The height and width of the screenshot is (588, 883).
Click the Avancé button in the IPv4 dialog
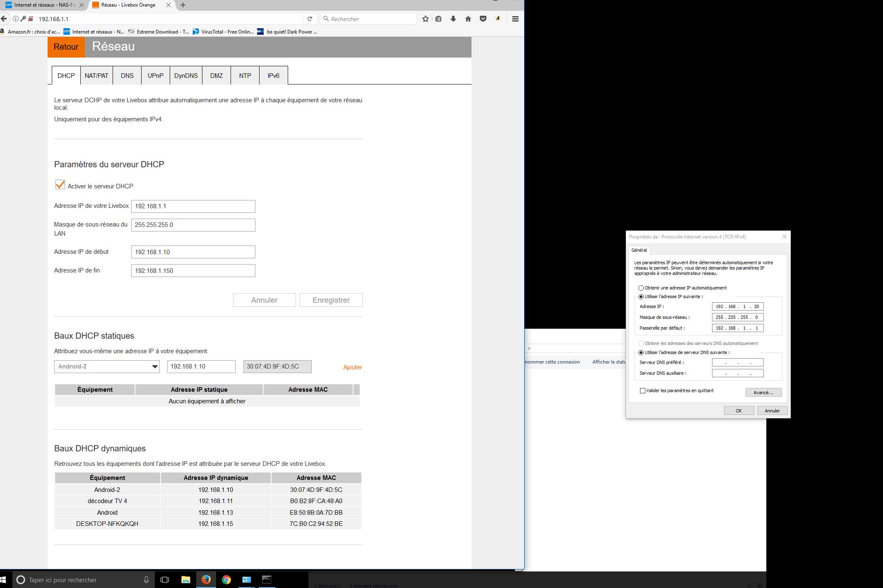(x=763, y=393)
